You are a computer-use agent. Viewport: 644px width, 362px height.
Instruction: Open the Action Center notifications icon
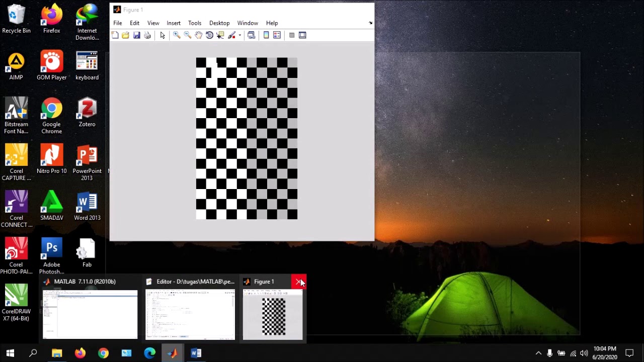629,353
